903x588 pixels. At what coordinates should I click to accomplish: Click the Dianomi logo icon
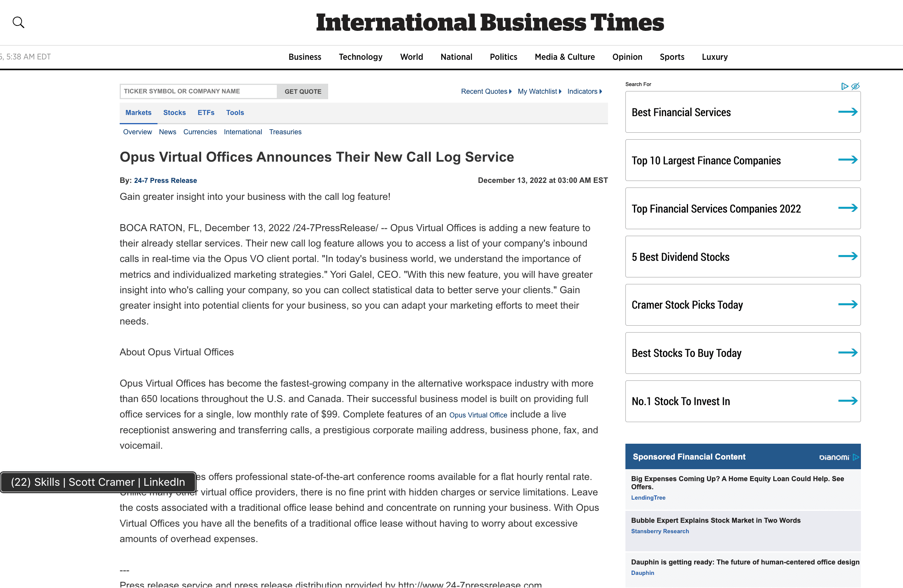click(834, 457)
